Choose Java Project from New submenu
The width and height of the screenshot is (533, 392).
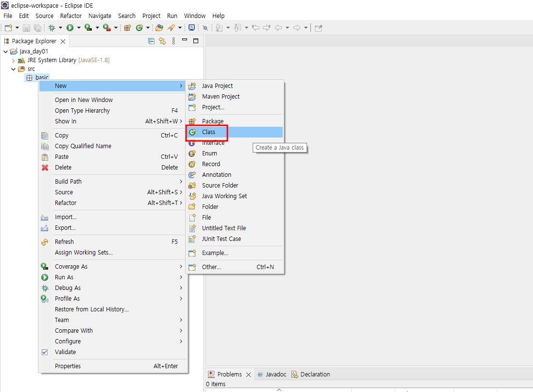click(x=235, y=85)
